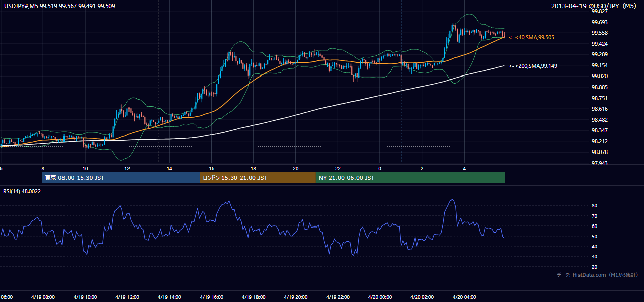Click the 4/20 00:00 time axis label
This screenshot has width=644, height=302.
(380, 297)
